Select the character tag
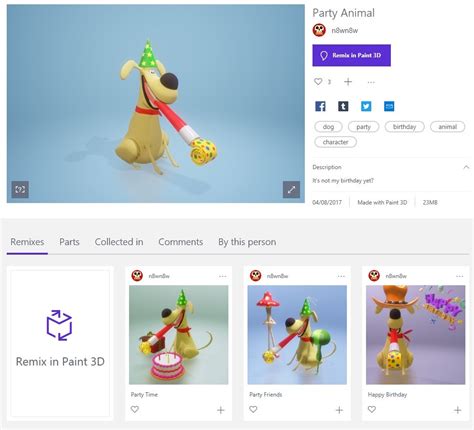The image size is (474, 430). coord(335,142)
